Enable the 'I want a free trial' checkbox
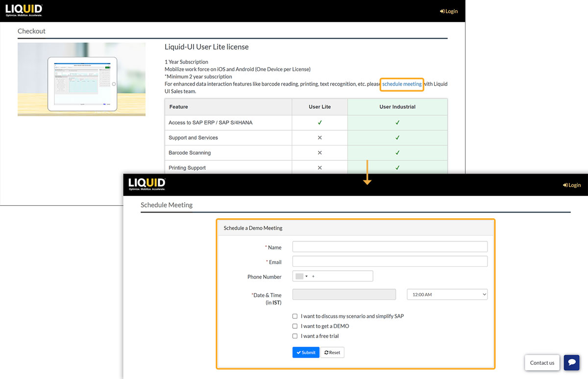The height and width of the screenshot is (379, 588). [295, 336]
